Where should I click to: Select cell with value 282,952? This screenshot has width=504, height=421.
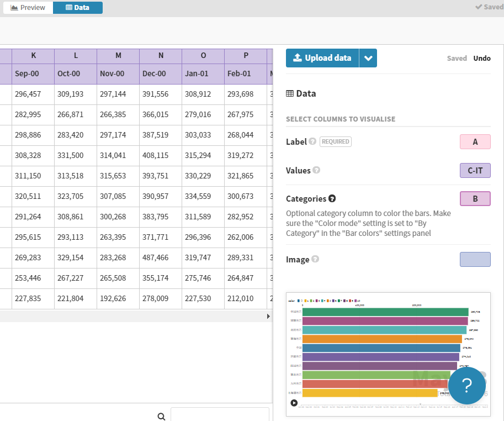[x=246, y=217]
